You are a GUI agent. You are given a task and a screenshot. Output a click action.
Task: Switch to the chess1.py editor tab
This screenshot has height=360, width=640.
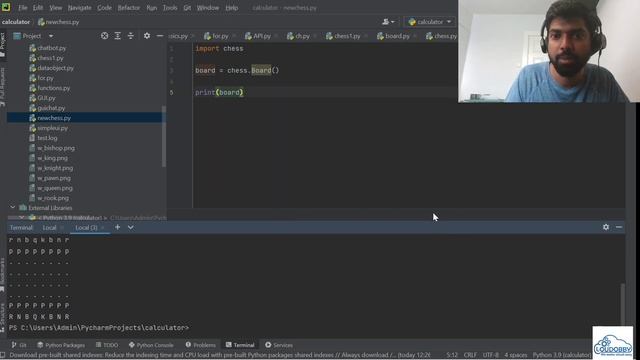(347, 36)
